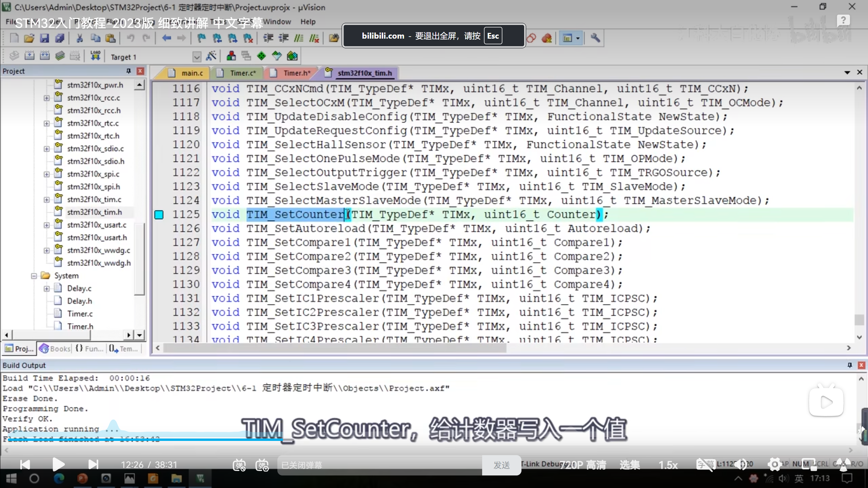Click the Navigate Backward arrow icon
The height and width of the screenshot is (488, 868).
166,38
